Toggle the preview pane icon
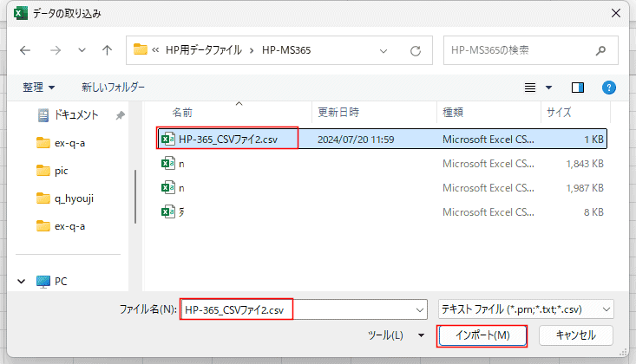The height and width of the screenshot is (364, 636). [x=579, y=88]
